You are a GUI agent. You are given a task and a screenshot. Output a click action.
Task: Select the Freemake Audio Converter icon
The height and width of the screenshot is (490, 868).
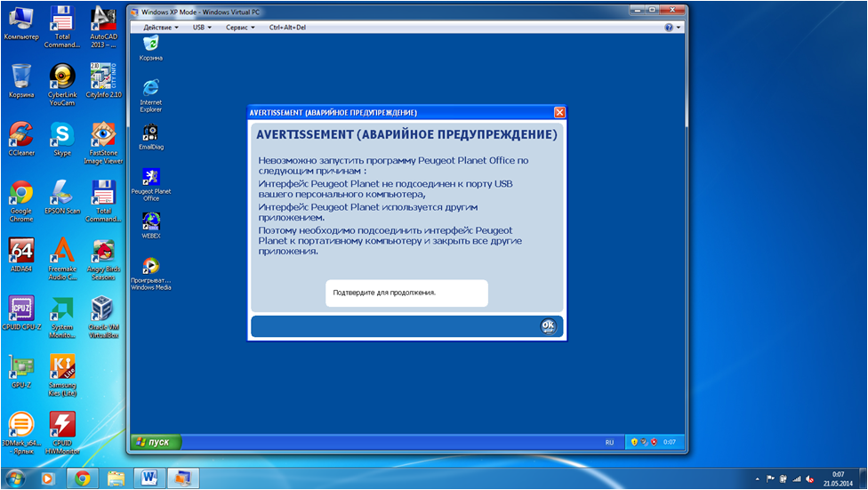62,259
